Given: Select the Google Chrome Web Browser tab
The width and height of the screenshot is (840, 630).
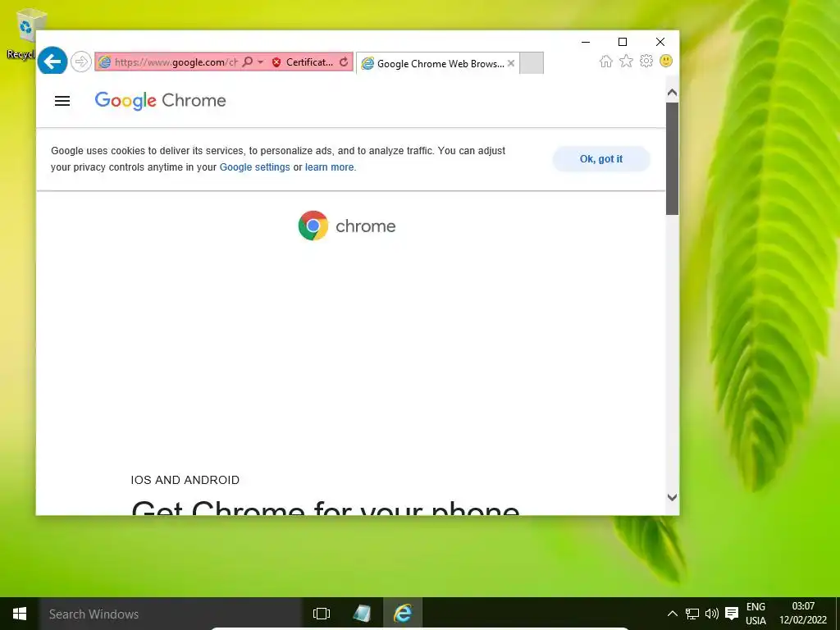Looking at the screenshot, I should click(x=436, y=63).
